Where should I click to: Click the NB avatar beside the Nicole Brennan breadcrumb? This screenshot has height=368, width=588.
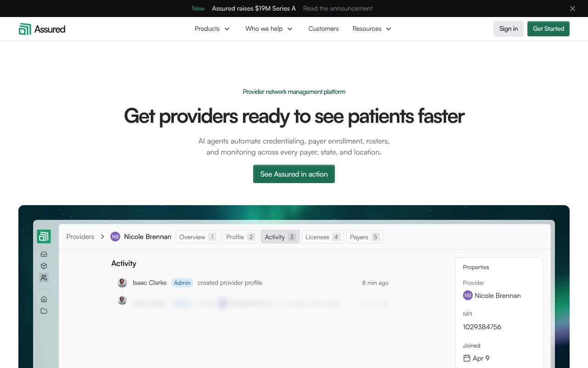click(115, 236)
